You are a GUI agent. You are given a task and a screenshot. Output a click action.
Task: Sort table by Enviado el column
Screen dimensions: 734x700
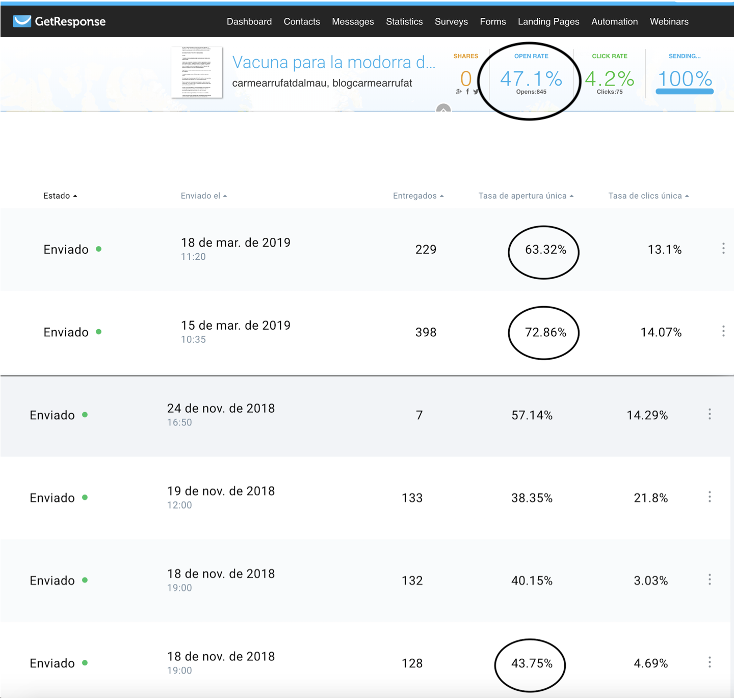click(x=203, y=196)
